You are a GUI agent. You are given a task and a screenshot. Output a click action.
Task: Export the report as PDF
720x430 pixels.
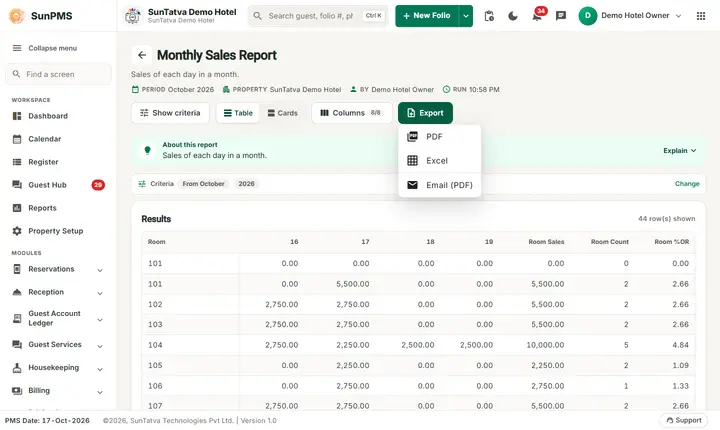pyautogui.click(x=439, y=137)
